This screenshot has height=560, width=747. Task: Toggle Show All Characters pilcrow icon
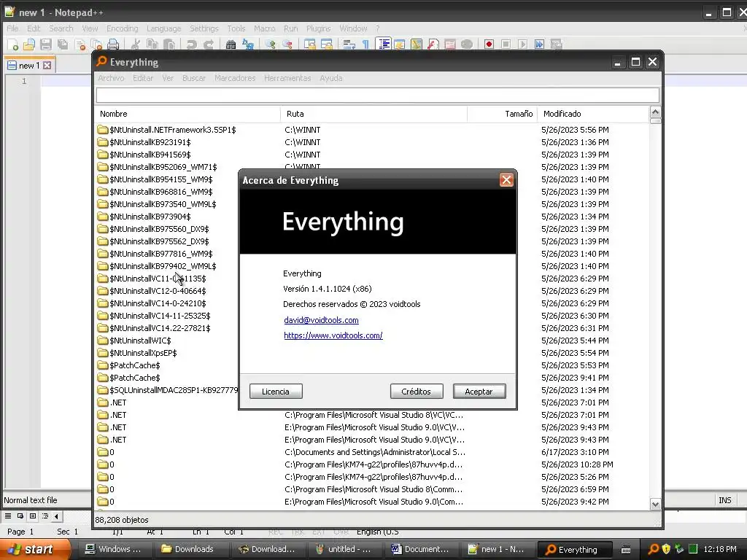(x=366, y=44)
